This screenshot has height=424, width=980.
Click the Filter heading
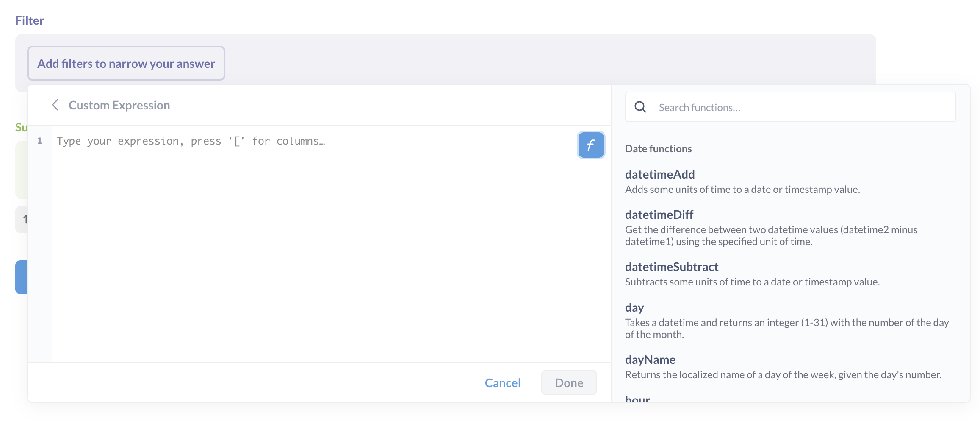29,20
